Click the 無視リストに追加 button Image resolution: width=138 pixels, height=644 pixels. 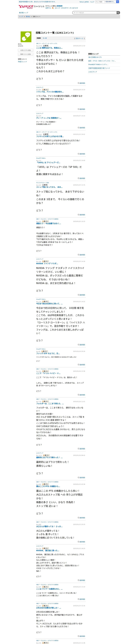tap(26, 54)
